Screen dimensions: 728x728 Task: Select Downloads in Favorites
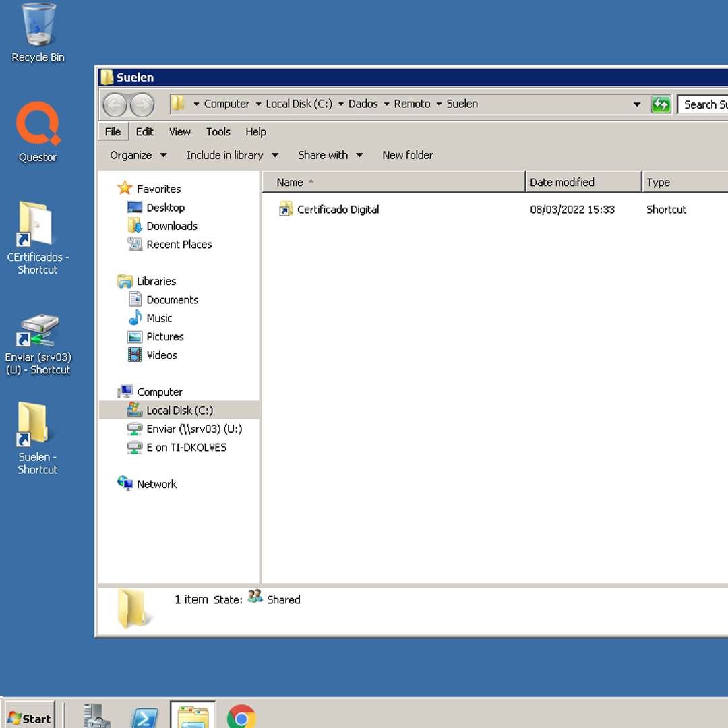coord(172,226)
